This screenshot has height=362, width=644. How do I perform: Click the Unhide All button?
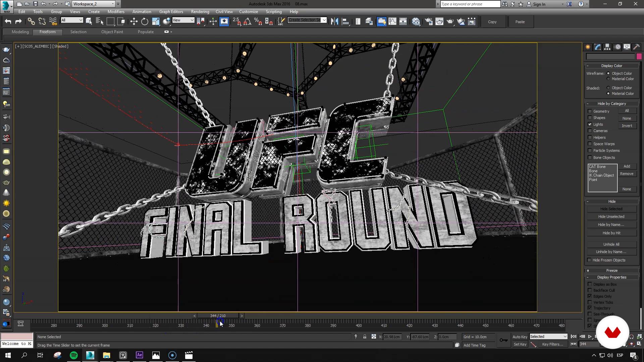click(x=611, y=244)
